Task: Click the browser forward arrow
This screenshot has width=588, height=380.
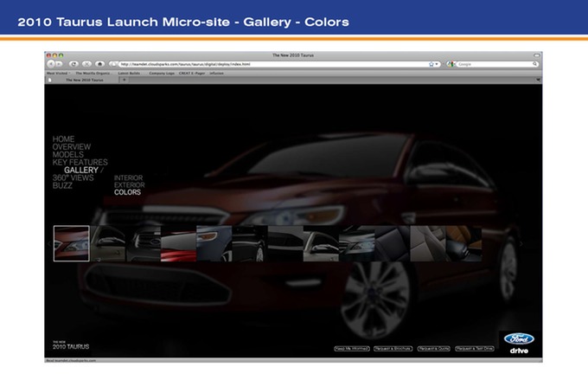Action: tap(60, 64)
